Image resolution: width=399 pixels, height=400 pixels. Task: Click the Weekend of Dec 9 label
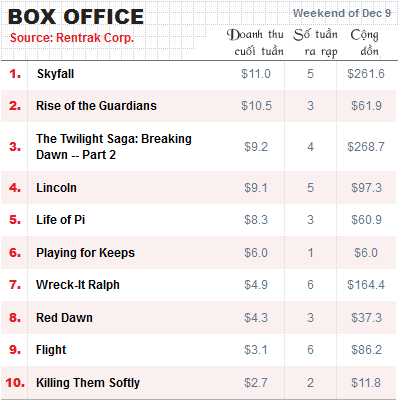342,13
